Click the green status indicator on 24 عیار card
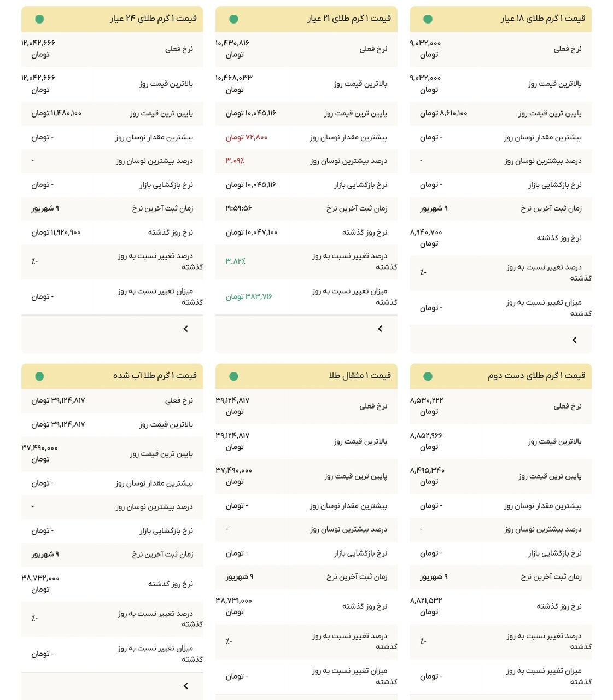The width and height of the screenshot is (613, 700). coord(38,18)
